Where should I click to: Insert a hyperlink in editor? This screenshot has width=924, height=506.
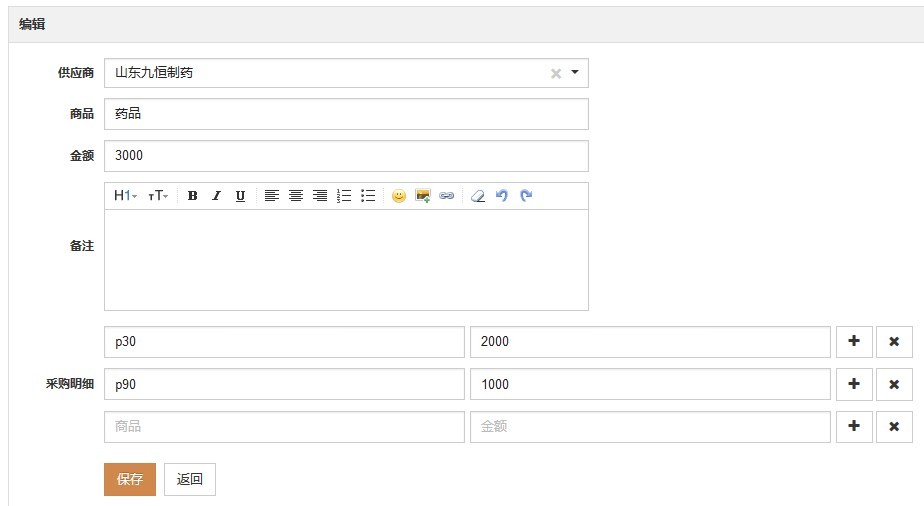(x=447, y=196)
